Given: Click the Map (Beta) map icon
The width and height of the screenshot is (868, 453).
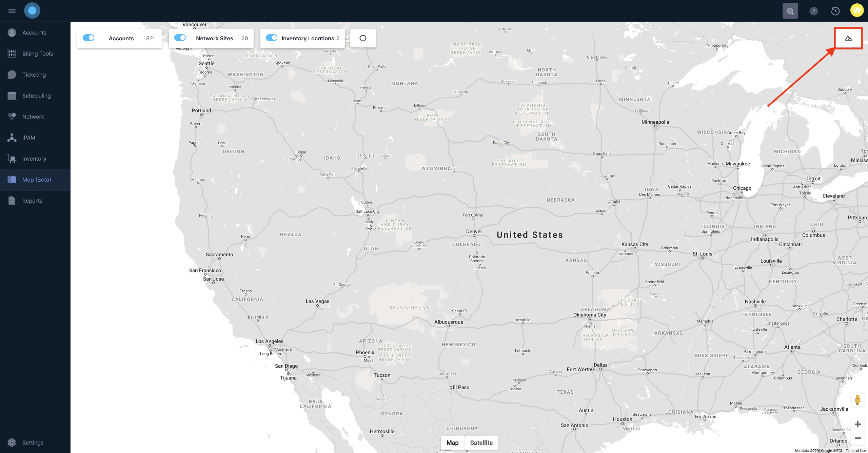Looking at the screenshot, I should click(12, 180).
